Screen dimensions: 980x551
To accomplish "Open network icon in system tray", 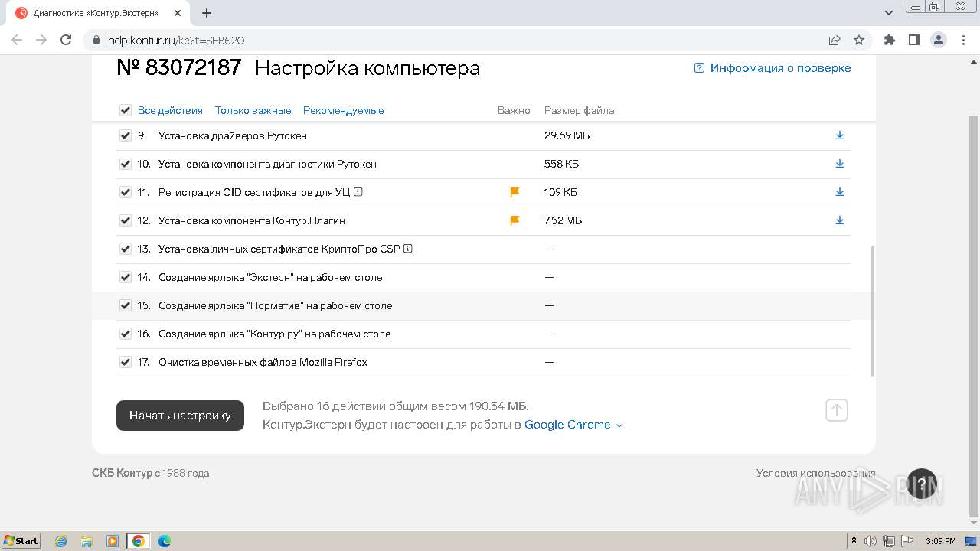I will pos(888,541).
